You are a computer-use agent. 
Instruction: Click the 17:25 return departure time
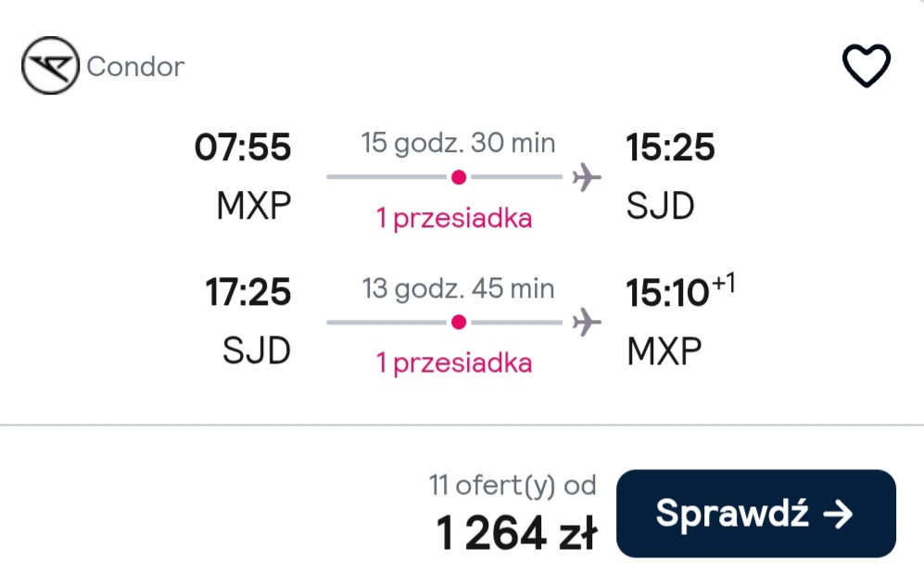click(248, 292)
